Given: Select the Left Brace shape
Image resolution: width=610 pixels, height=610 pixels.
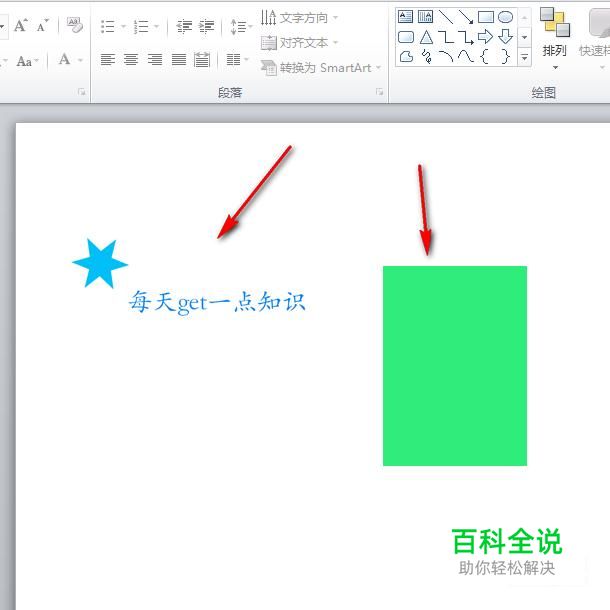Looking at the screenshot, I should coord(485,57).
